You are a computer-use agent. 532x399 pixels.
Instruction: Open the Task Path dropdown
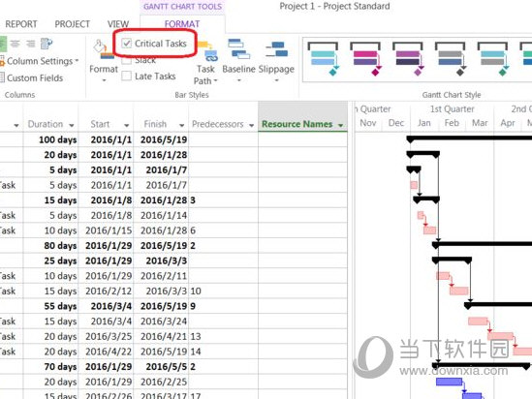click(x=205, y=62)
